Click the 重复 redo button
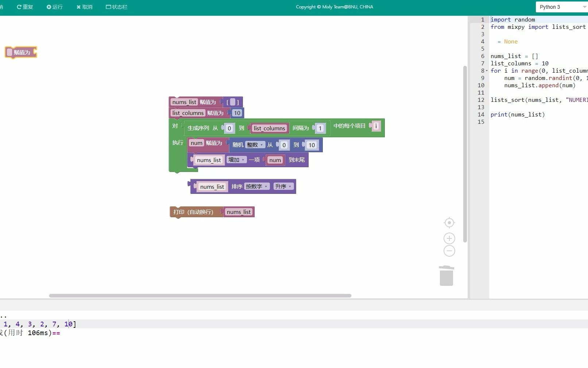Image resolution: width=588 pixels, height=368 pixels. [25, 7]
